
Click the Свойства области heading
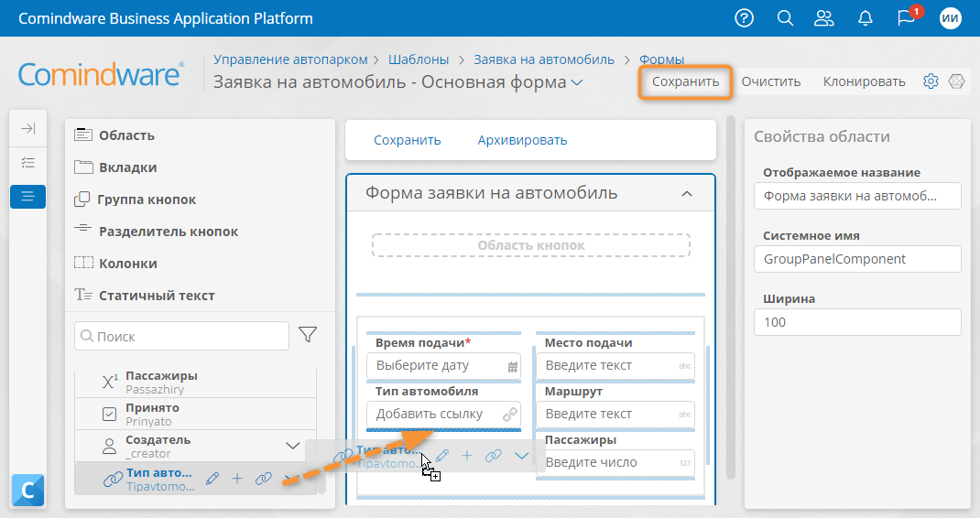point(822,136)
